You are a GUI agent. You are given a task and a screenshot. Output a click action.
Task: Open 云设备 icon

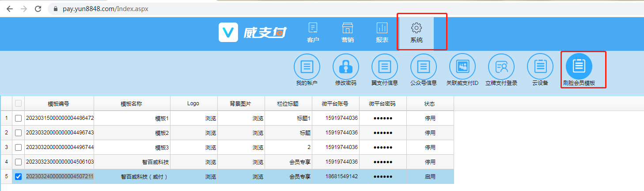[540, 67]
